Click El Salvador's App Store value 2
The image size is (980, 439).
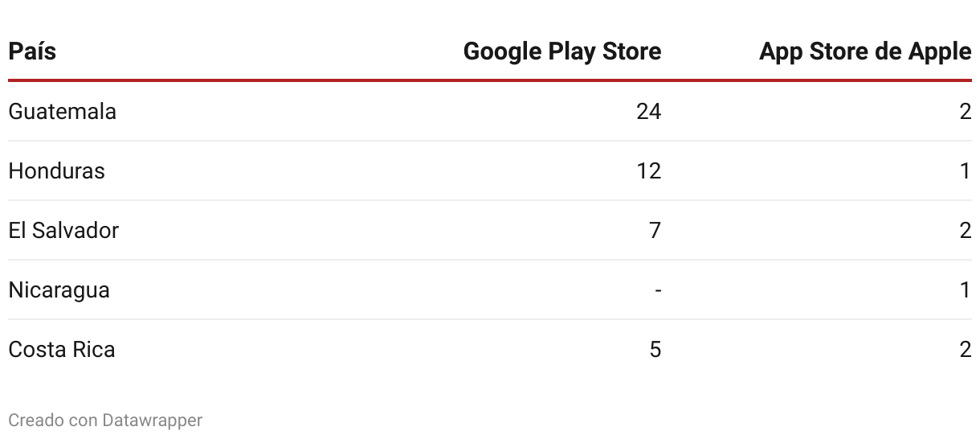click(x=965, y=230)
